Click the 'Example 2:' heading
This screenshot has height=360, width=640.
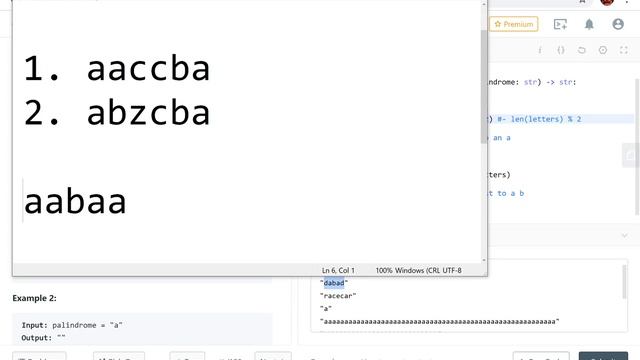pos(34,298)
